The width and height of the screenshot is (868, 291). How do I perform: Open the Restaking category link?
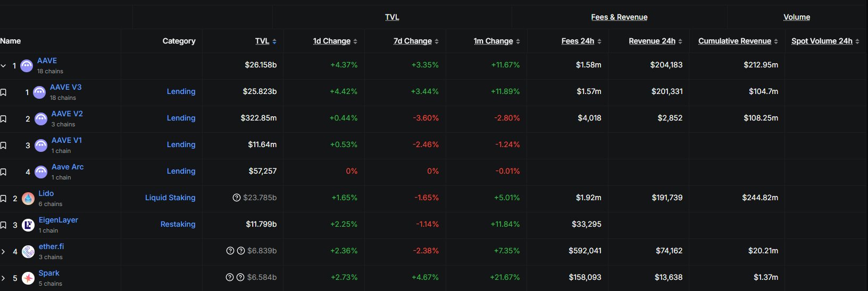178,224
